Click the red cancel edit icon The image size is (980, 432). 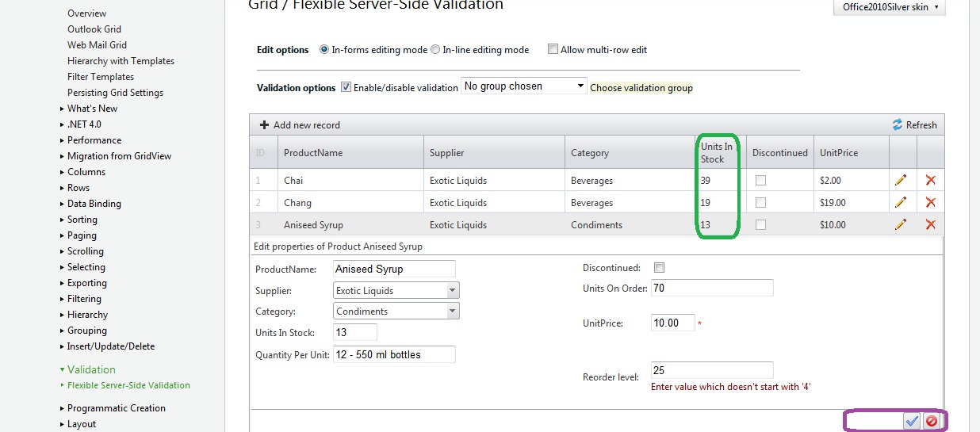932,422
